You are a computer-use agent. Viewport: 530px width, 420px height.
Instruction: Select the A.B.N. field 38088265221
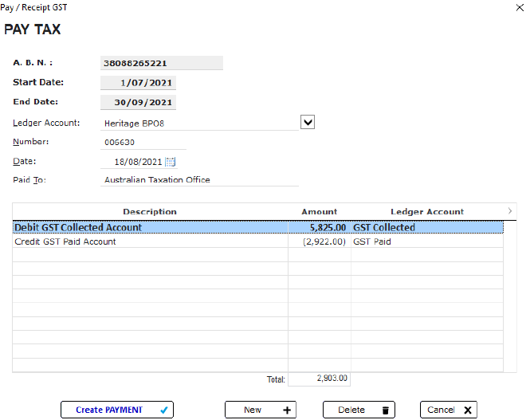pos(162,63)
